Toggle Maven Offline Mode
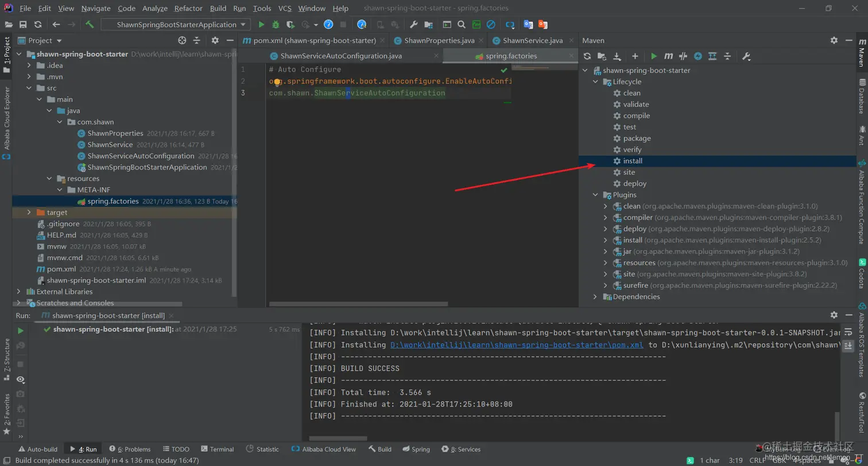This screenshot has width=868, height=466. click(683, 56)
